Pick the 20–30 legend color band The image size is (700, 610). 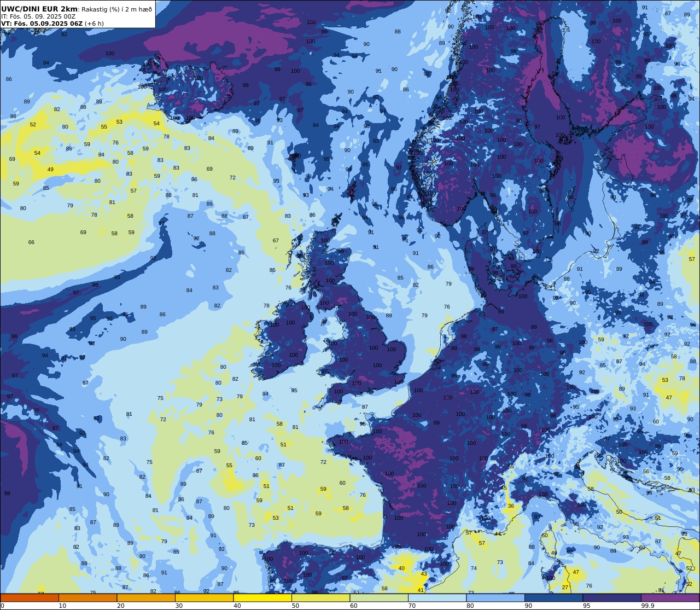coord(146,597)
